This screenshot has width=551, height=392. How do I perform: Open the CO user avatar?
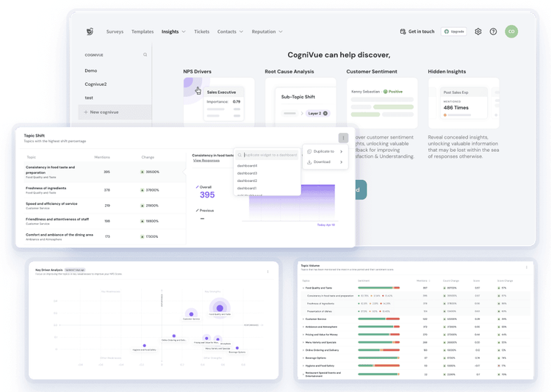point(511,32)
